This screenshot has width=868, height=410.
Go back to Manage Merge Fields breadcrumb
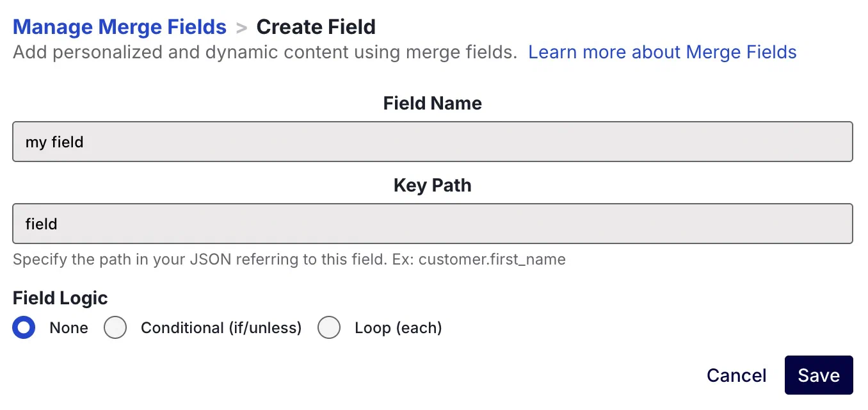120,27
